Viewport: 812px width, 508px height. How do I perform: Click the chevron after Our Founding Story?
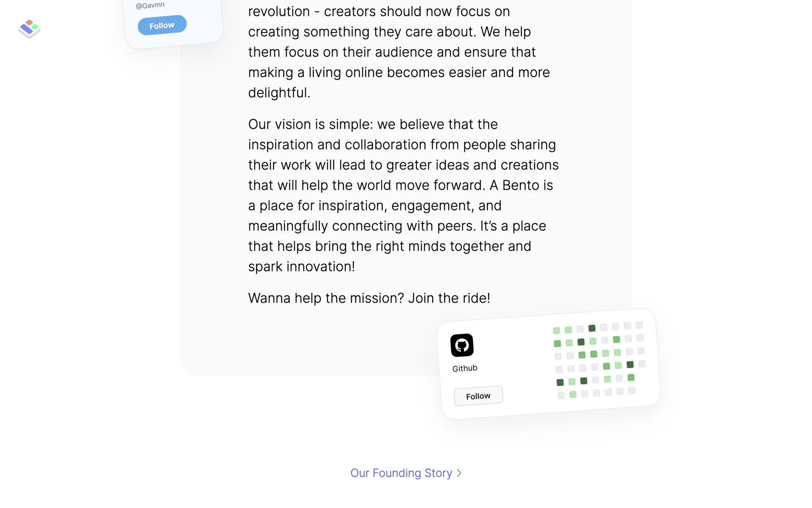[x=459, y=473]
